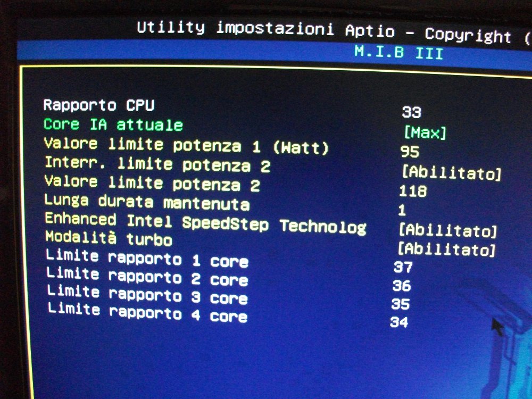Edit the Rapporto CPU value 33

pyautogui.click(x=412, y=112)
